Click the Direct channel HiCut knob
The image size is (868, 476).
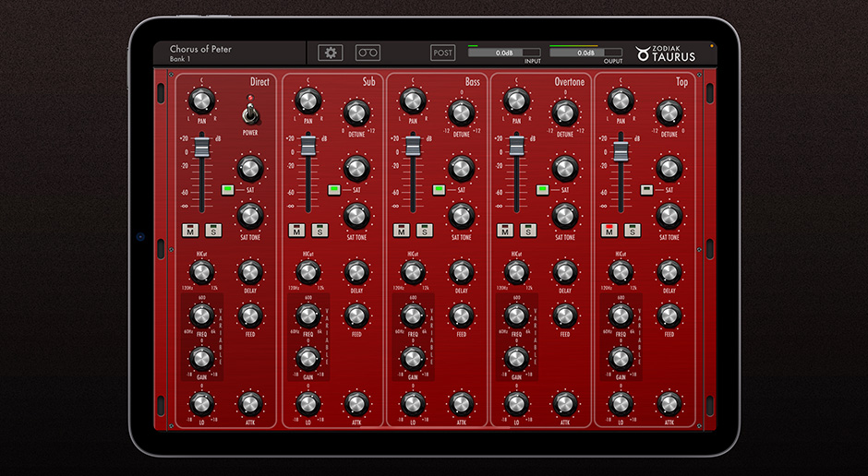(x=202, y=271)
